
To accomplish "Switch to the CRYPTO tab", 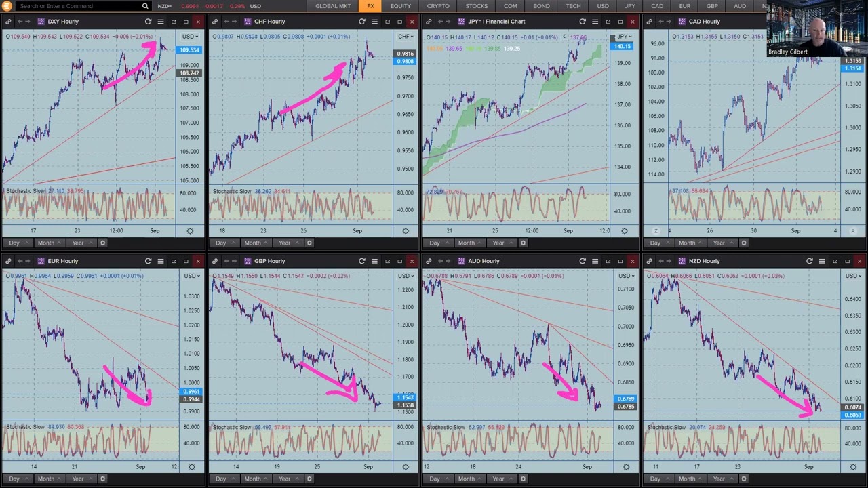I will pos(438,6).
